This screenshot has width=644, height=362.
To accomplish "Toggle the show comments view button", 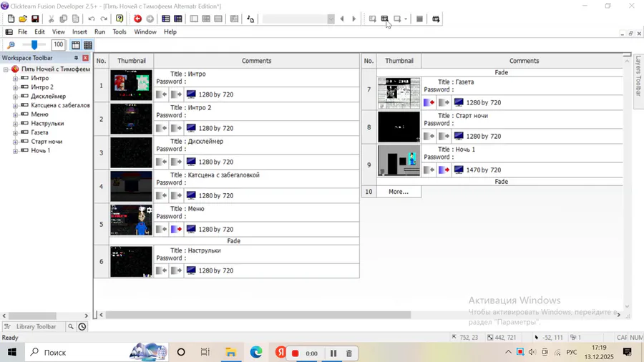I will pyautogui.click(x=88, y=45).
